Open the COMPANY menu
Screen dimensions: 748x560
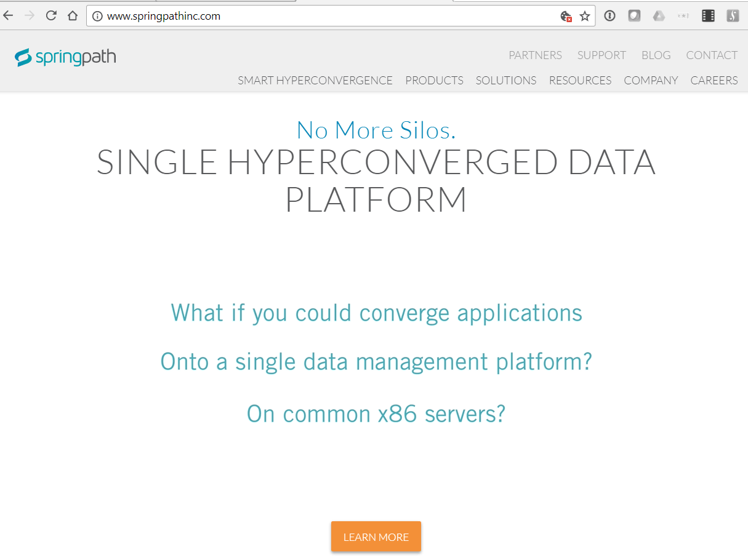pos(651,80)
